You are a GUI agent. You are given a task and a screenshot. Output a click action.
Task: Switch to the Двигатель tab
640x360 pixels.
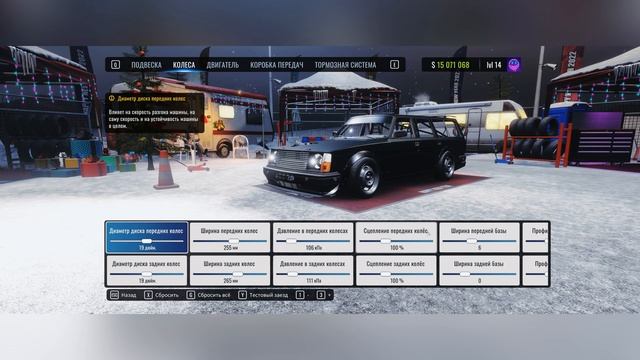pos(222,65)
